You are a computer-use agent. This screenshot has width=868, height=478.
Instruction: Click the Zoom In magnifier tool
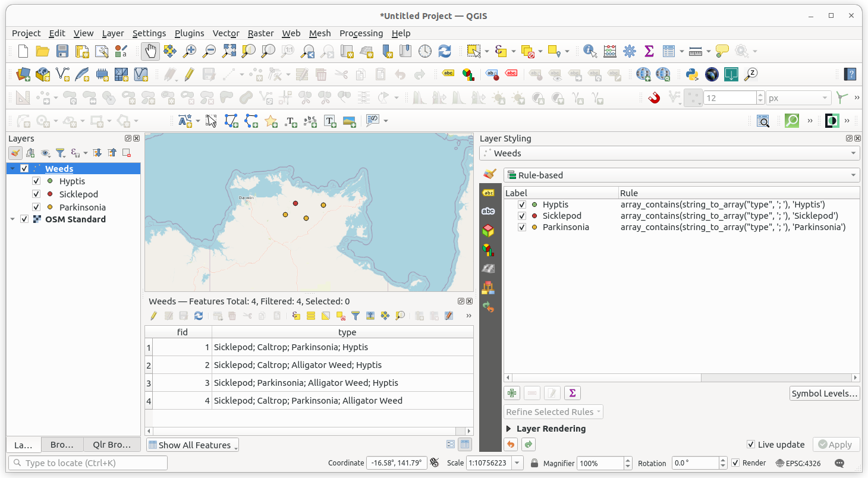tap(189, 51)
